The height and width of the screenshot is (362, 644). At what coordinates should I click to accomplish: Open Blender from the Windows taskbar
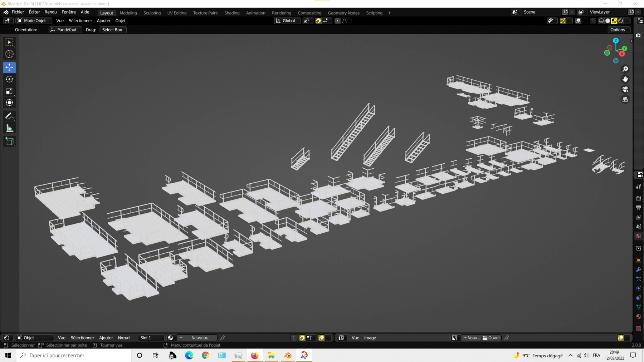[x=287, y=355]
